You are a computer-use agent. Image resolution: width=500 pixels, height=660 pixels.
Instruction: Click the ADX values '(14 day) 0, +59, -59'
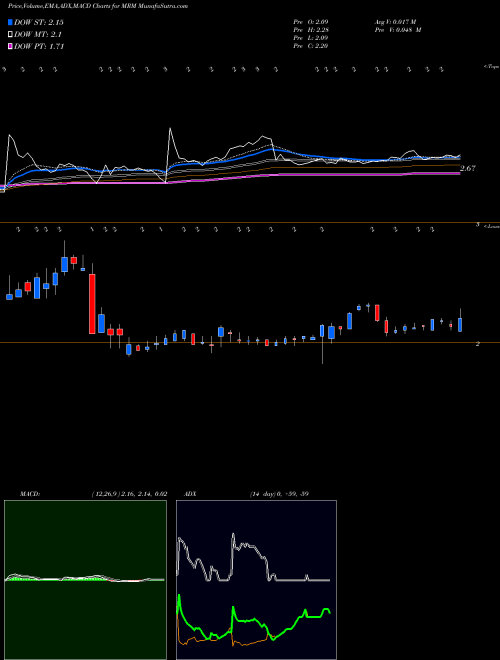279,494
